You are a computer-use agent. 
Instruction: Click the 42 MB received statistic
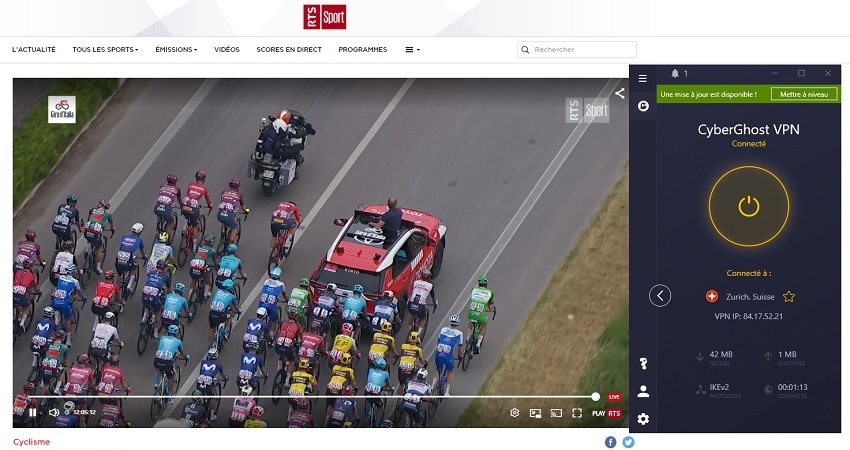coord(721,354)
